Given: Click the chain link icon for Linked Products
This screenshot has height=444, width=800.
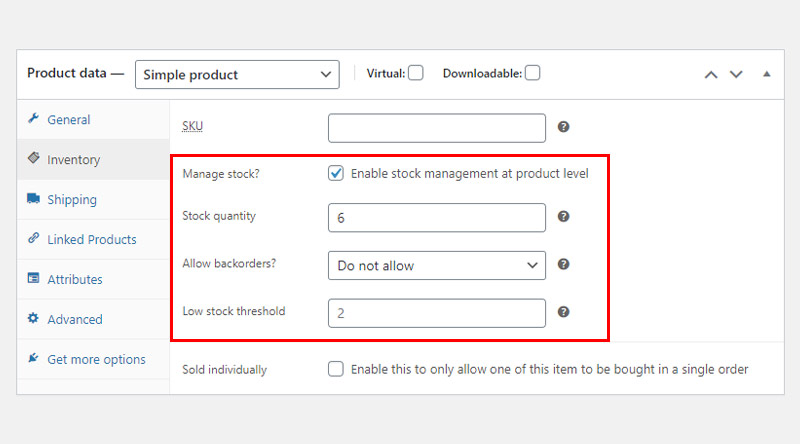Looking at the screenshot, I should pos(34,238).
